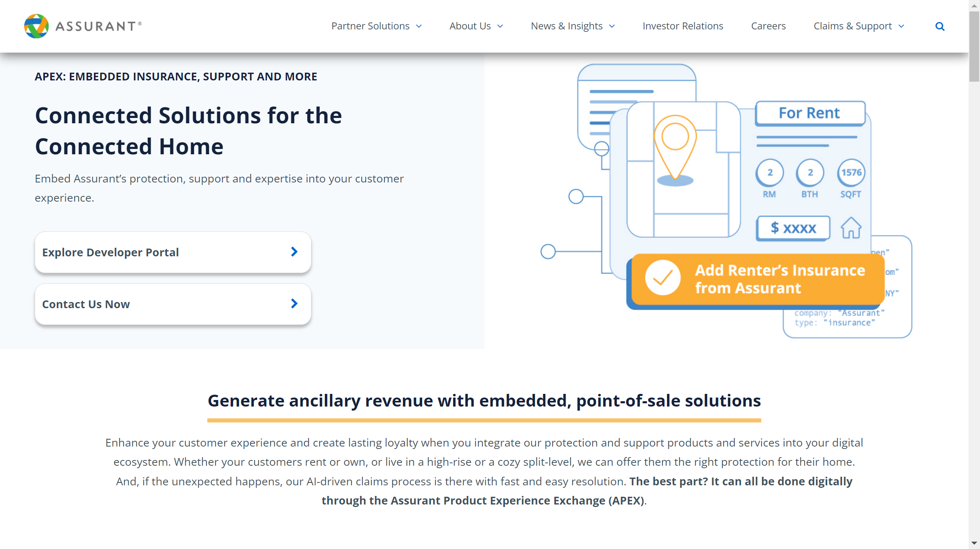Open the search magnifier icon
980x549 pixels.
pyautogui.click(x=940, y=27)
